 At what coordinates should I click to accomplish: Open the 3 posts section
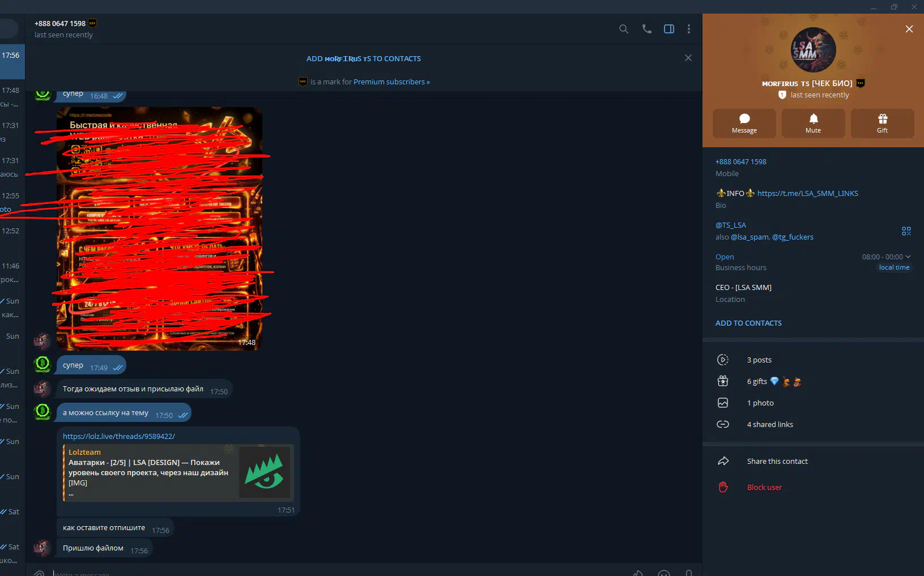[759, 360]
